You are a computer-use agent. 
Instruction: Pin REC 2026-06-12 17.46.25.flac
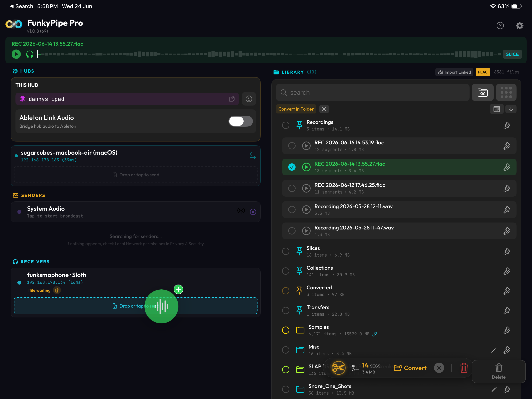pyautogui.click(x=507, y=188)
